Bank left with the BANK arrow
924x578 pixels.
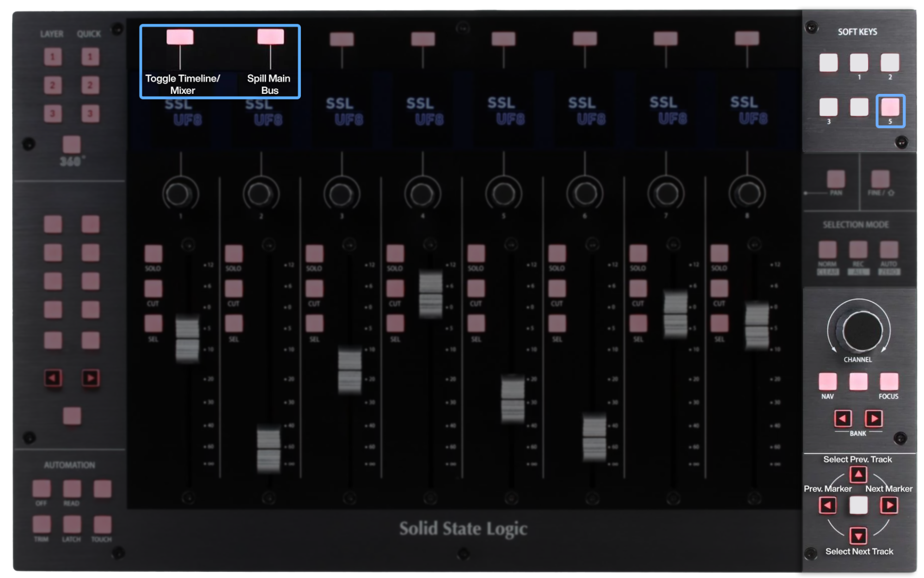[x=843, y=418]
